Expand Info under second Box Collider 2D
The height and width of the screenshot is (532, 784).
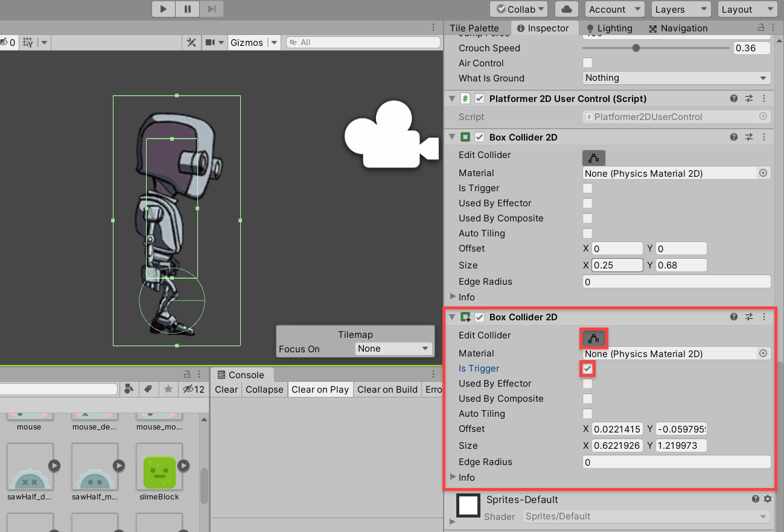[x=453, y=477]
